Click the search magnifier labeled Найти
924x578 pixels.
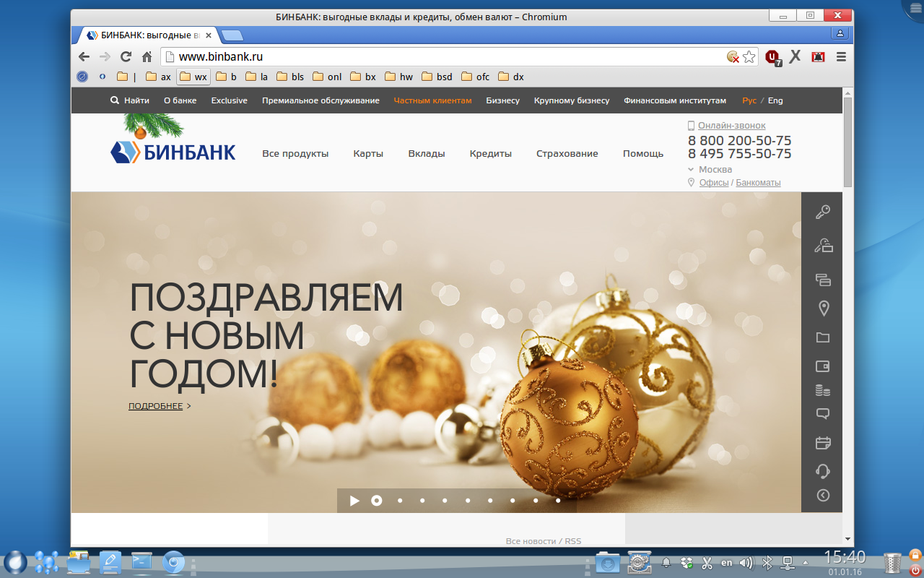(x=130, y=100)
